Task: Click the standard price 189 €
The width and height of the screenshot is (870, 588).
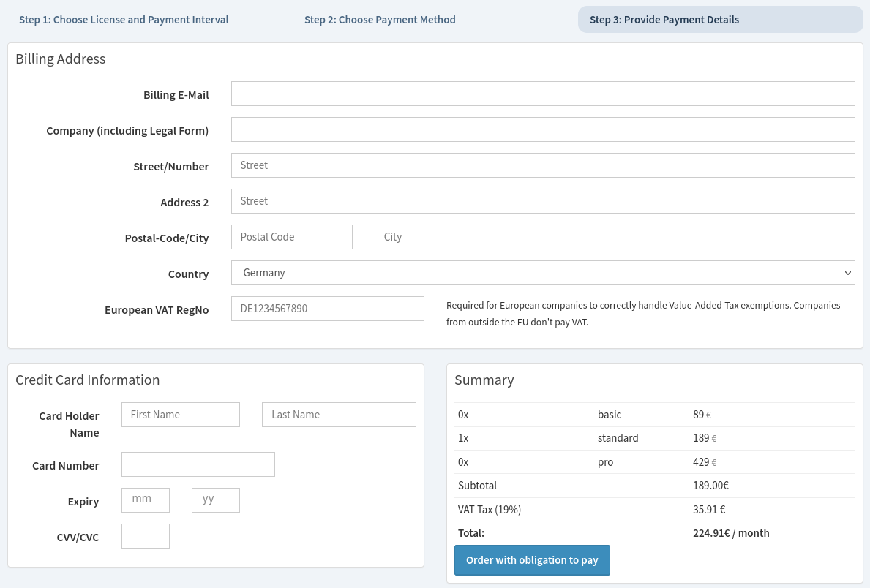Action: coord(705,438)
